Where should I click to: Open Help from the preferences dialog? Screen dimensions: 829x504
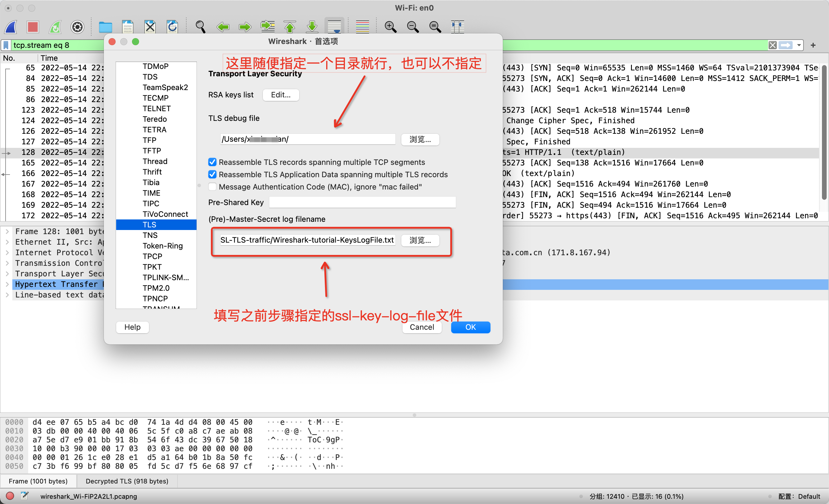click(132, 327)
